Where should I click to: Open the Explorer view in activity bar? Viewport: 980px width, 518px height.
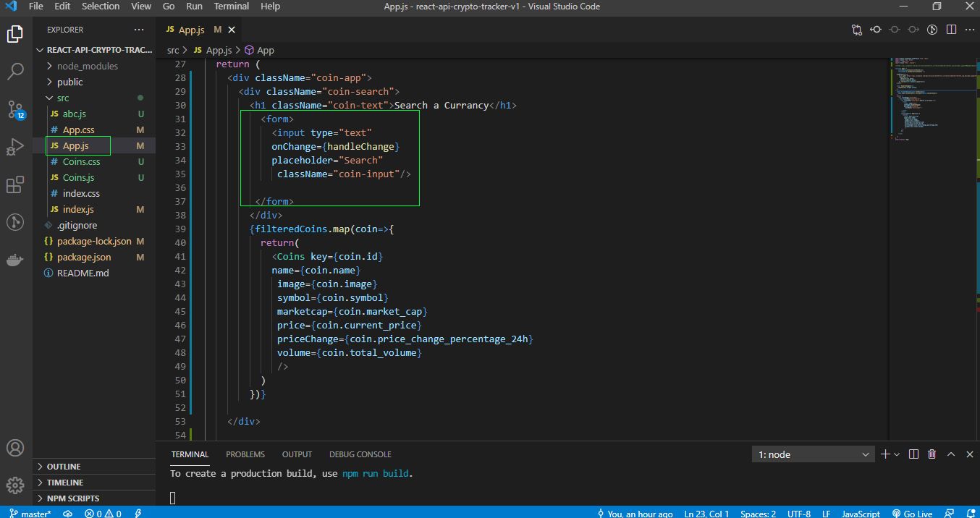click(x=15, y=33)
